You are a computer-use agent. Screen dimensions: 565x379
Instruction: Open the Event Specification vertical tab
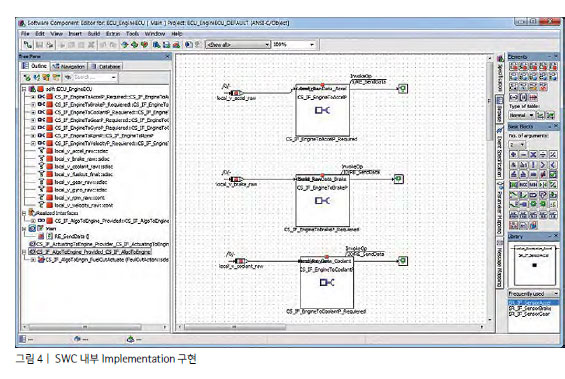499,151
